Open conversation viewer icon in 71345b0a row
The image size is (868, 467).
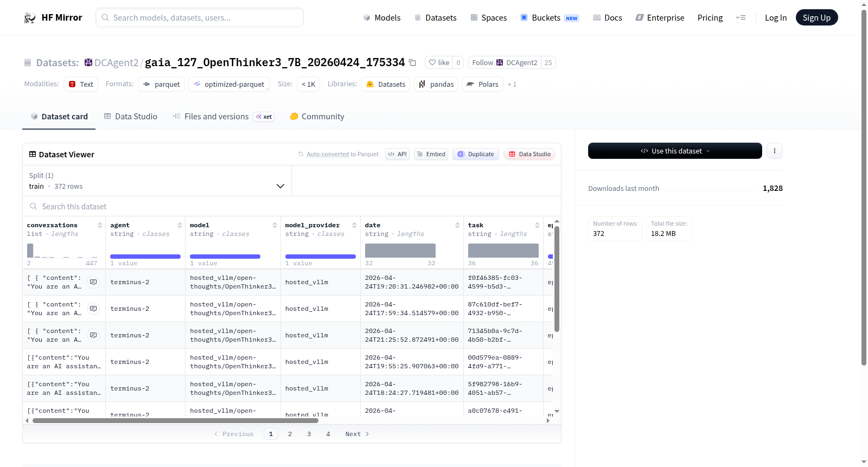pos(93,335)
